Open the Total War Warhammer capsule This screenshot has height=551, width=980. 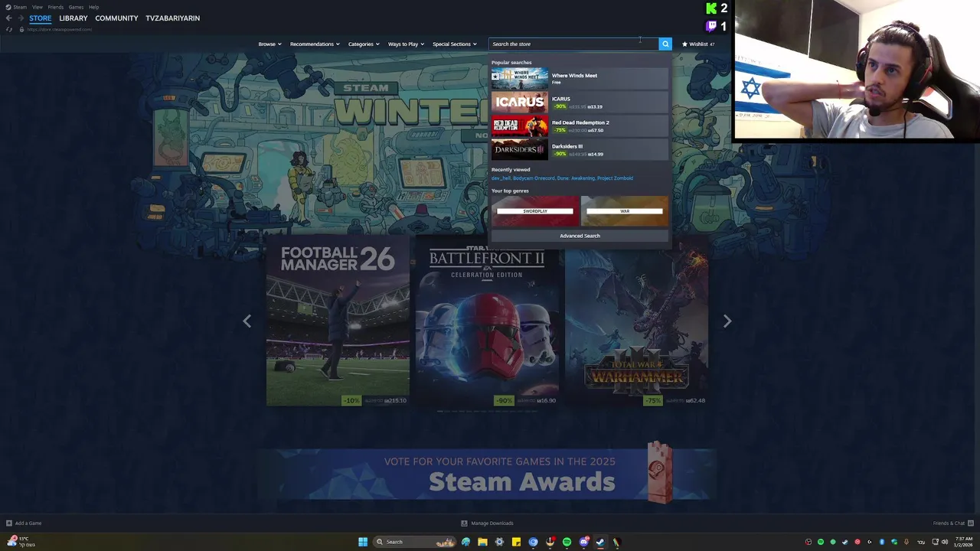coord(636,321)
